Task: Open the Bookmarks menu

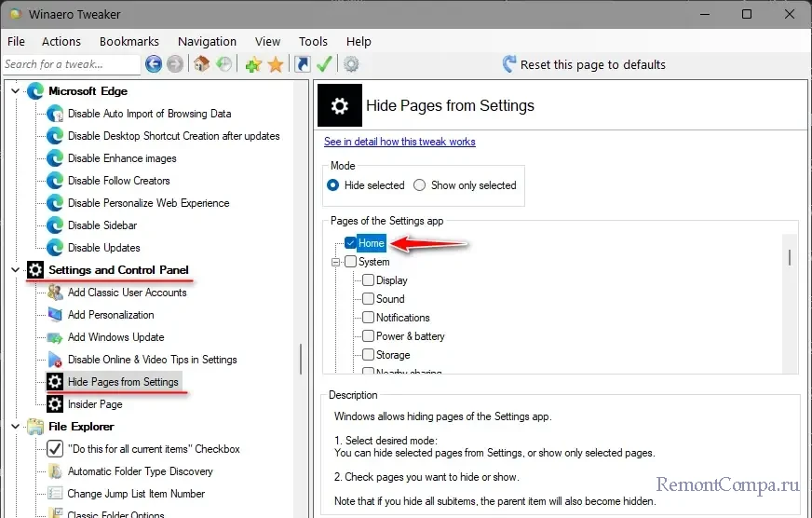Action: 129,41
